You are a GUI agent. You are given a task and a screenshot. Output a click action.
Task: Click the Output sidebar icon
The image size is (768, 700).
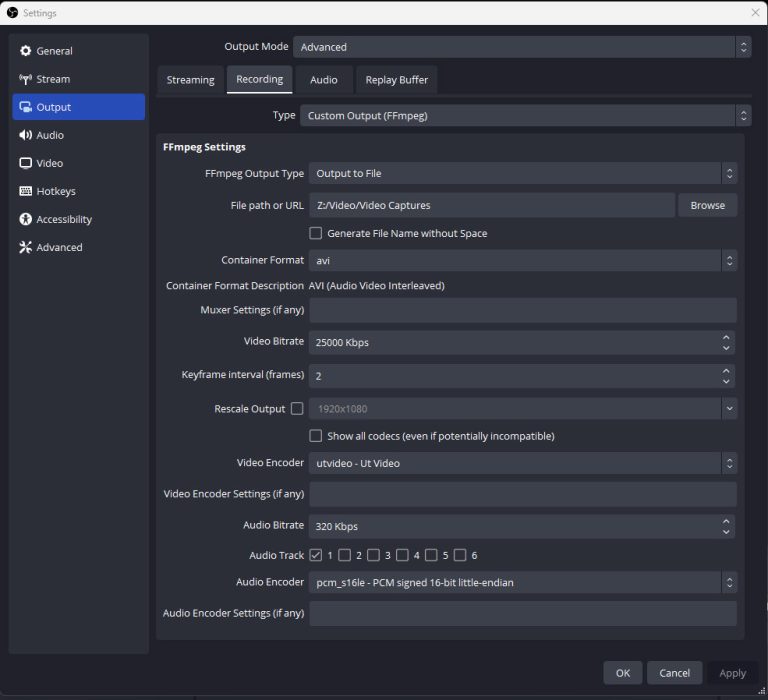click(26, 107)
